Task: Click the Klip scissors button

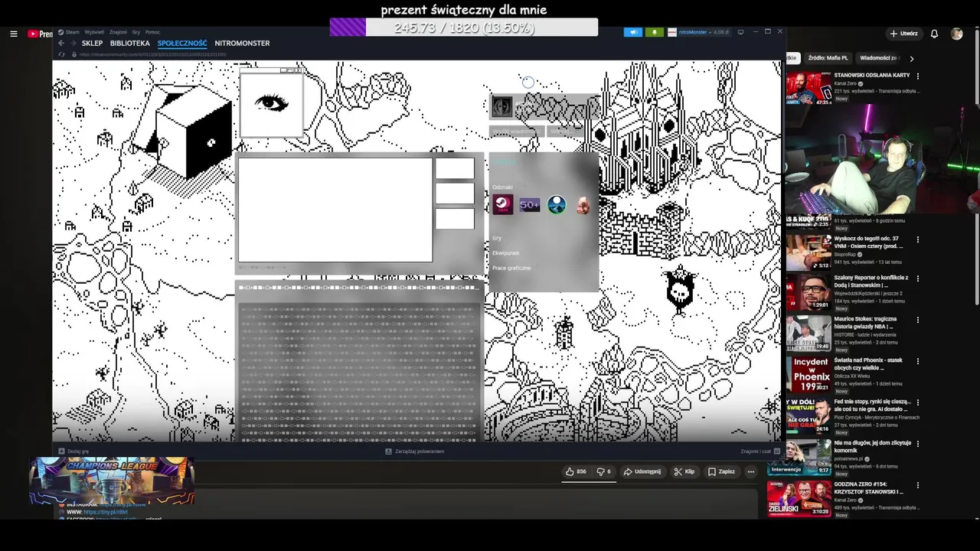Action: [x=684, y=471]
